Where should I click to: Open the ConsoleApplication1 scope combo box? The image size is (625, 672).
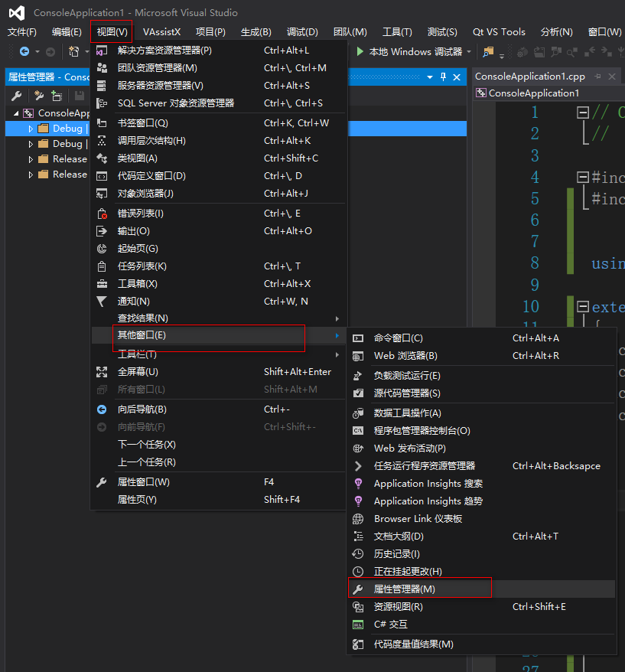coord(549,93)
